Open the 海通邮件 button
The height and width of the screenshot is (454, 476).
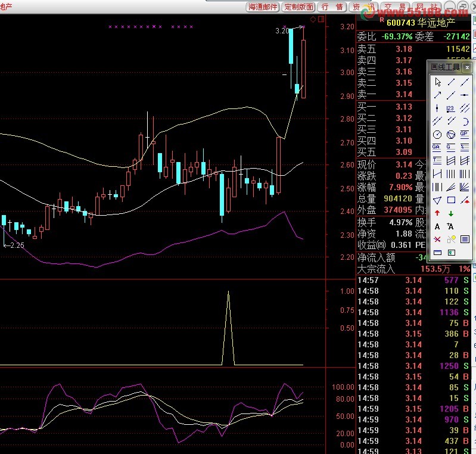click(263, 7)
